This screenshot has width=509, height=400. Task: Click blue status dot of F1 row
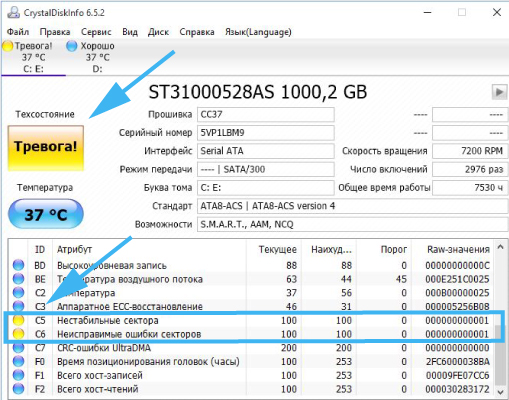pos(18,375)
